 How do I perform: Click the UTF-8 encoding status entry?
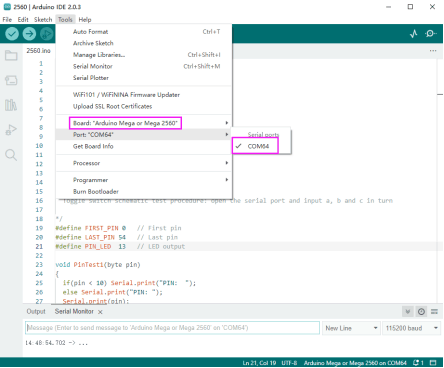click(289, 363)
